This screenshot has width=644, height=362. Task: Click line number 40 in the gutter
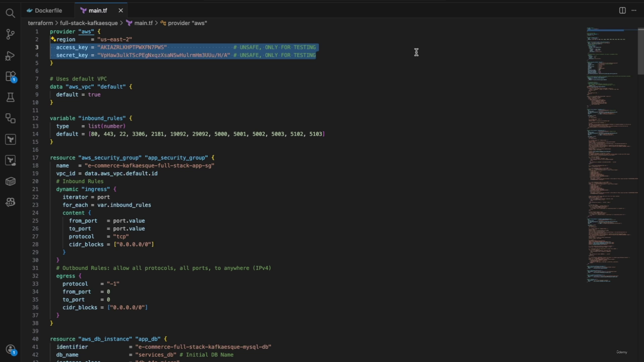click(35, 339)
